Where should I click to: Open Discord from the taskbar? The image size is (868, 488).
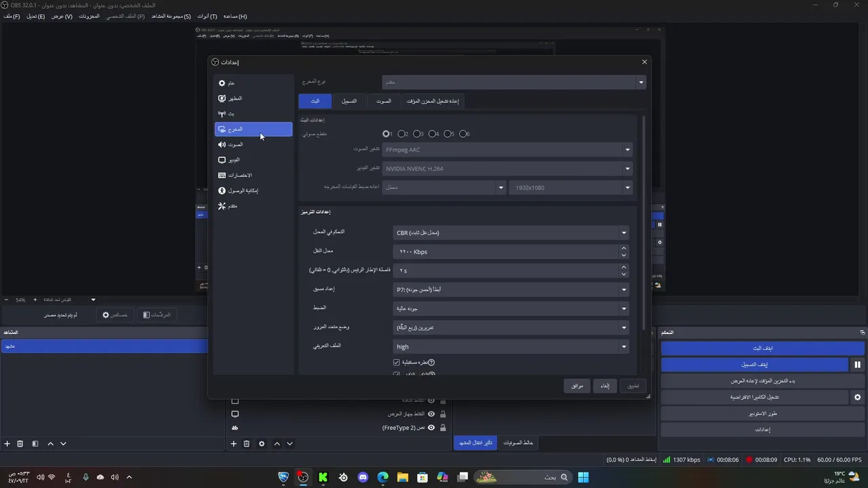(x=363, y=477)
